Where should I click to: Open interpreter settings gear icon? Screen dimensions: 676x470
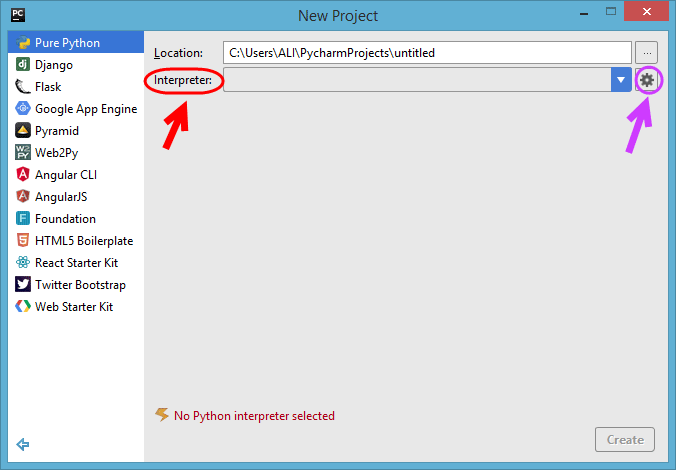pyautogui.click(x=647, y=80)
